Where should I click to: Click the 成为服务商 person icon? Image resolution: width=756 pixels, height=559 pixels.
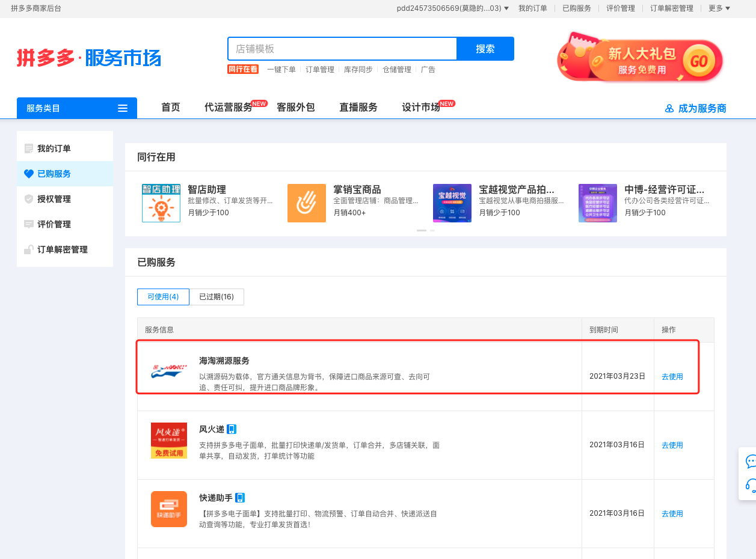coord(669,108)
